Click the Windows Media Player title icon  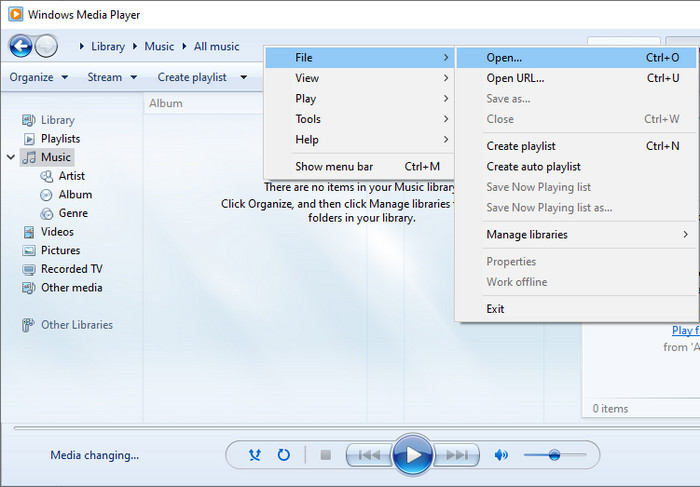15,14
